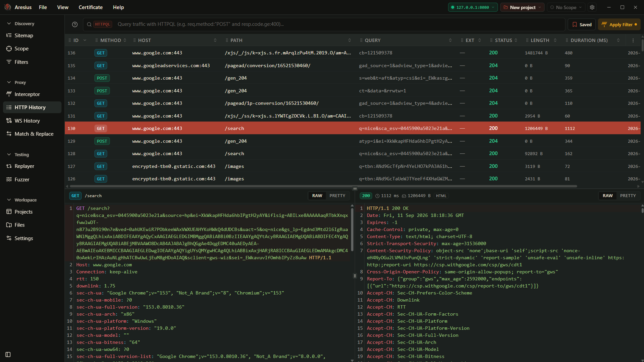Viewport: 644px width, 362px height.
Task: Open the Help menu
Action: tap(118, 7)
